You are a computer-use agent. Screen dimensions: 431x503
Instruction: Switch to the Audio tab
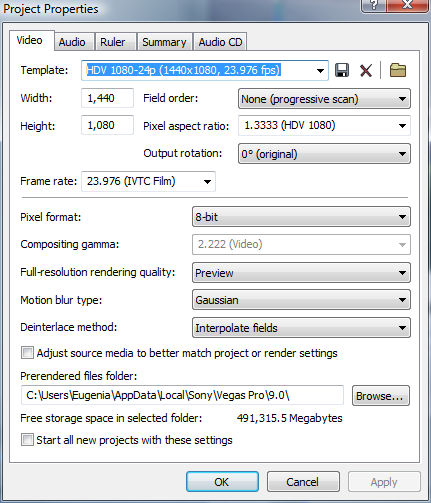(x=72, y=42)
